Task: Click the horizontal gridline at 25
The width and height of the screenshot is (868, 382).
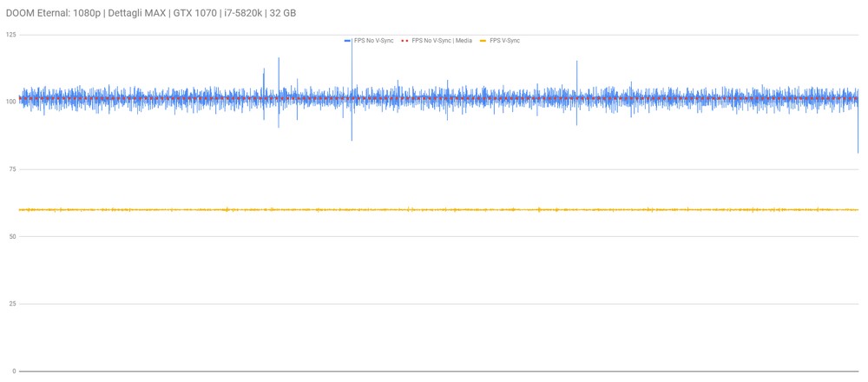Action: (x=438, y=304)
